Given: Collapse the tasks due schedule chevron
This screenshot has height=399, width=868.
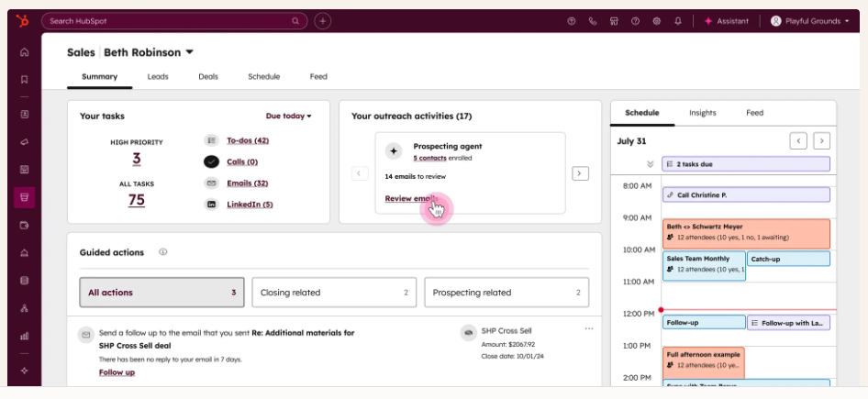Looking at the screenshot, I should tap(650, 164).
